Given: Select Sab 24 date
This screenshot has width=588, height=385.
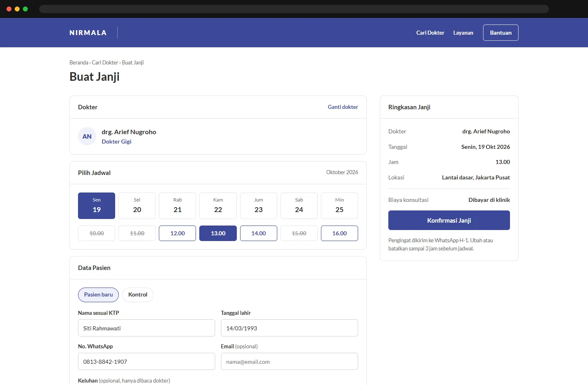Looking at the screenshot, I should tap(299, 206).
